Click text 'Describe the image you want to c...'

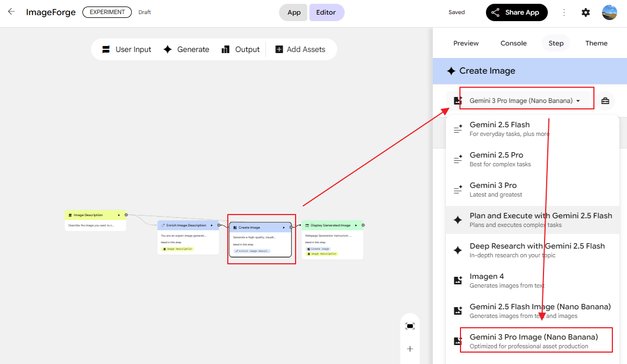pos(91,225)
